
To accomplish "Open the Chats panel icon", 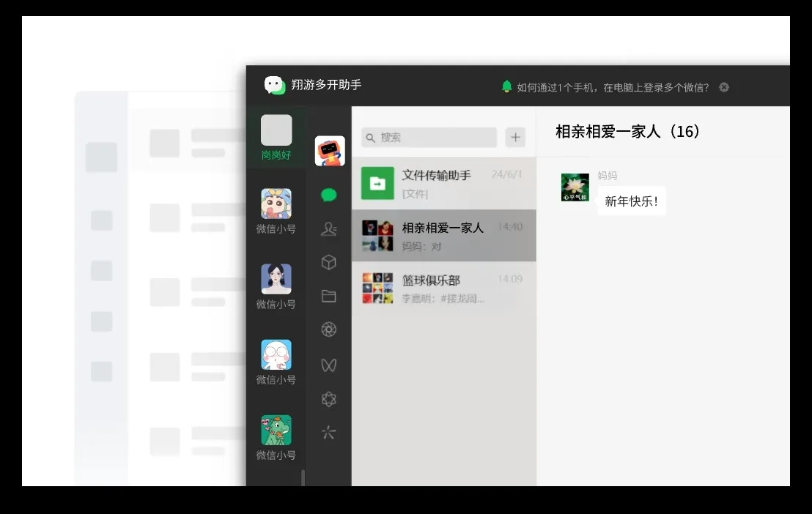I will 328,195.
